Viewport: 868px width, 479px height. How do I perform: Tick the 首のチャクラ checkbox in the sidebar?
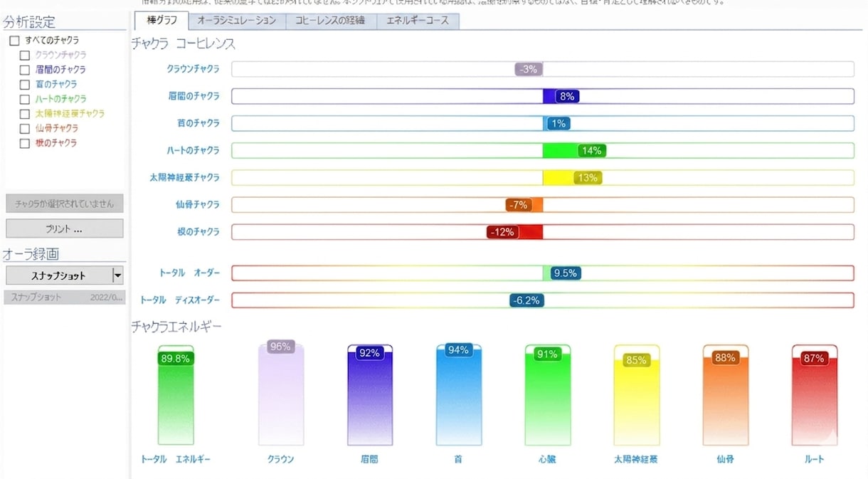tap(25, 85)
